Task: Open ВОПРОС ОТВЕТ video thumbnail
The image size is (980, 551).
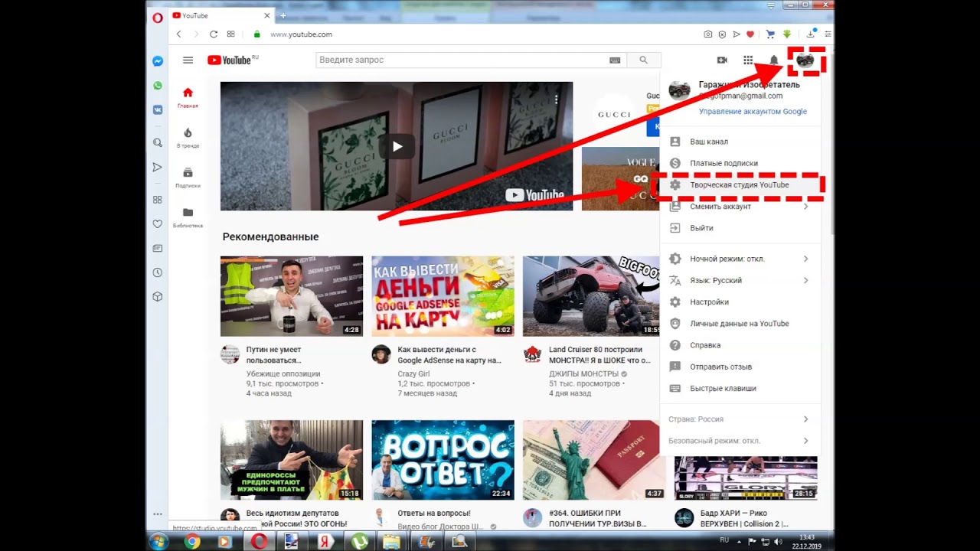Action: coord(443,460)
